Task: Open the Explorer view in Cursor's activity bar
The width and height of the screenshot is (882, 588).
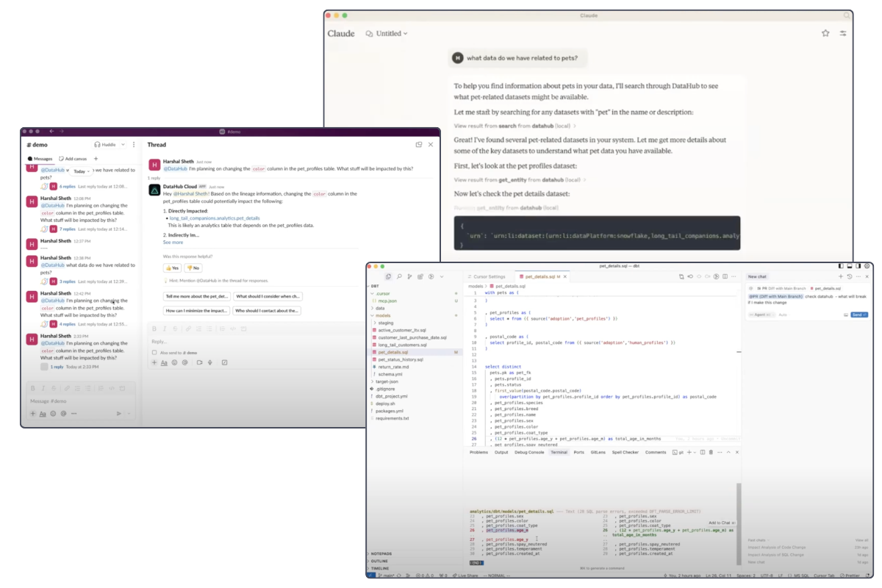Action: [388, 276]
